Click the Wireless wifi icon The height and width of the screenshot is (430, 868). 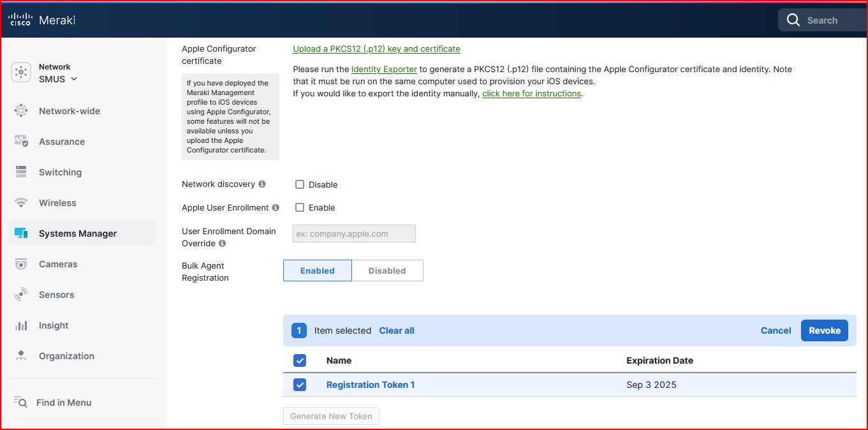[21, 203]
